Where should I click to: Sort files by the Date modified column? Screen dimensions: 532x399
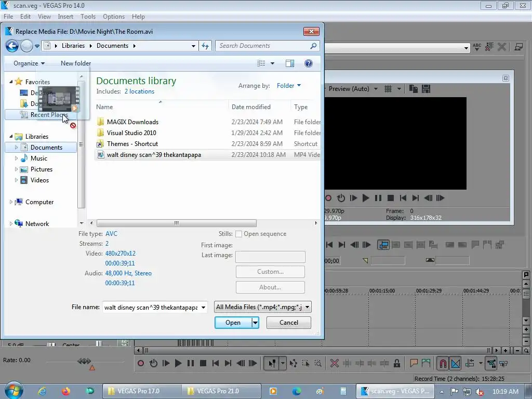[251, 107]
